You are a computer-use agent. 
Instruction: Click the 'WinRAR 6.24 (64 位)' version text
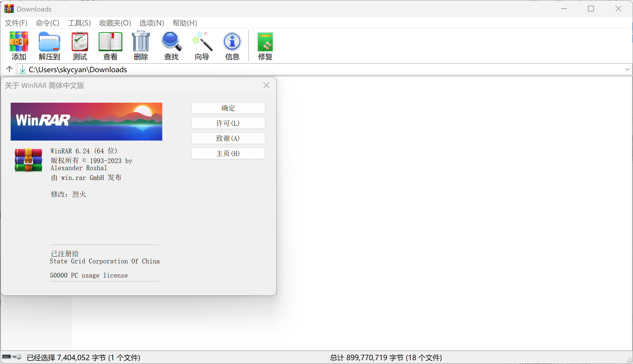[84, 151]
